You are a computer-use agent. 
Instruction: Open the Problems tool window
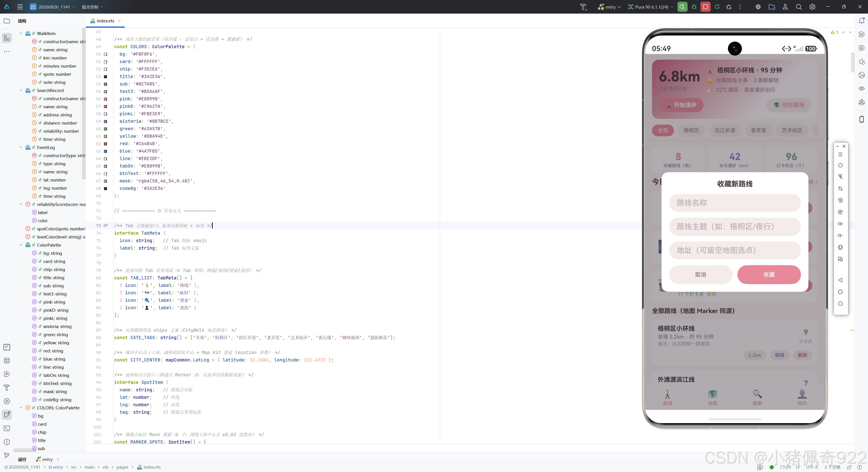point(7,442)
